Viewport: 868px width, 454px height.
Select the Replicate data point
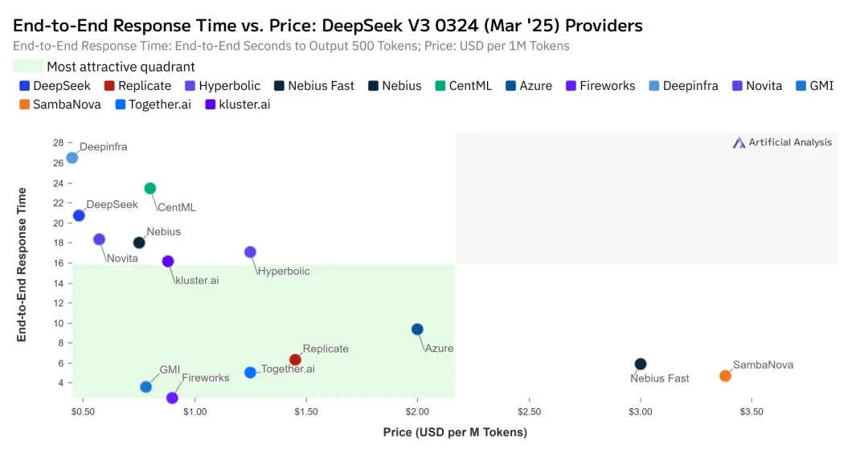tap(295, 360)
